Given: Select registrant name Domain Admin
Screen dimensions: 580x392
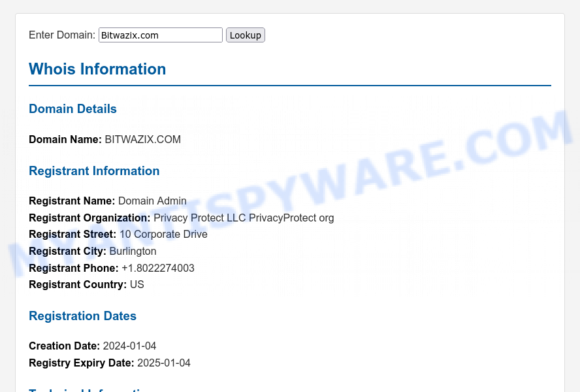Looking at the screenshot, I should 152,201.
